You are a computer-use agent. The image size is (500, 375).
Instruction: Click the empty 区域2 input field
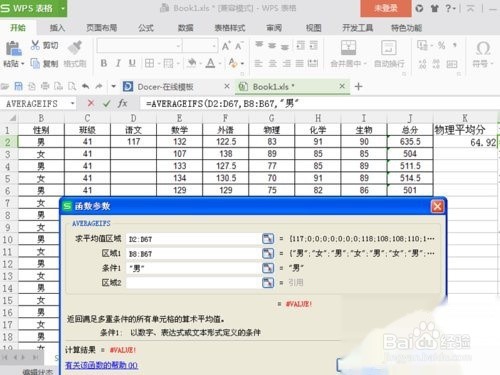point(193,283)
